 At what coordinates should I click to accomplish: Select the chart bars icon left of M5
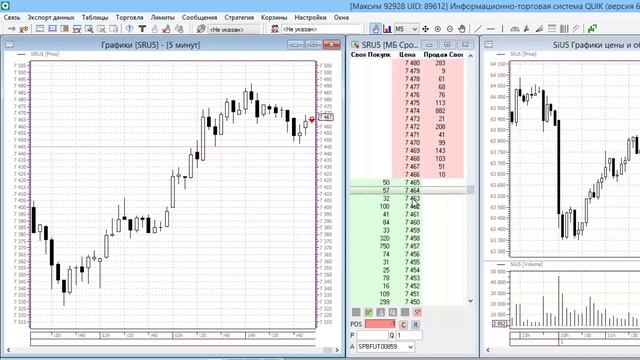tap(387, 29)
